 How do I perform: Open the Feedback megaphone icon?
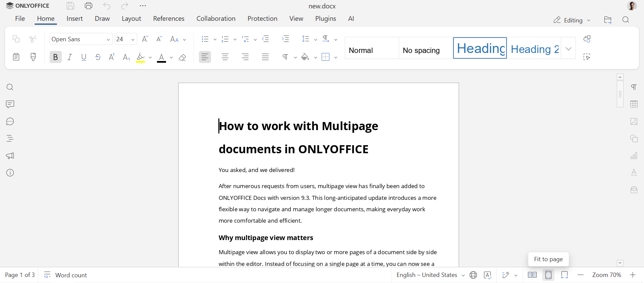10,156
